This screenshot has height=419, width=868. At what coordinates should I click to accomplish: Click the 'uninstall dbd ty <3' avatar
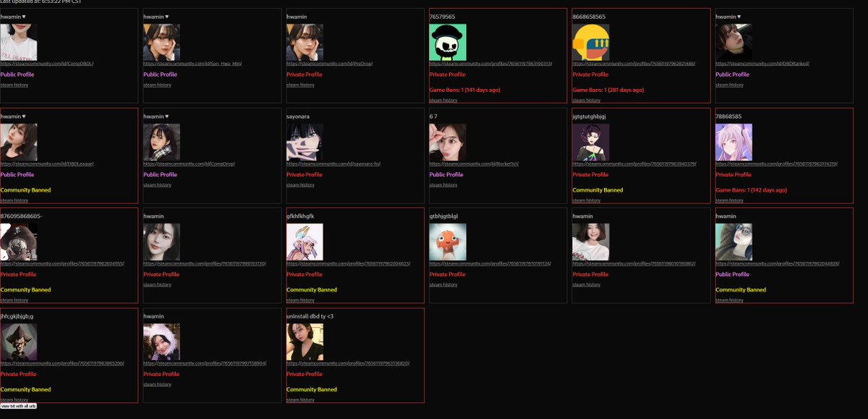tap(305, 342)
